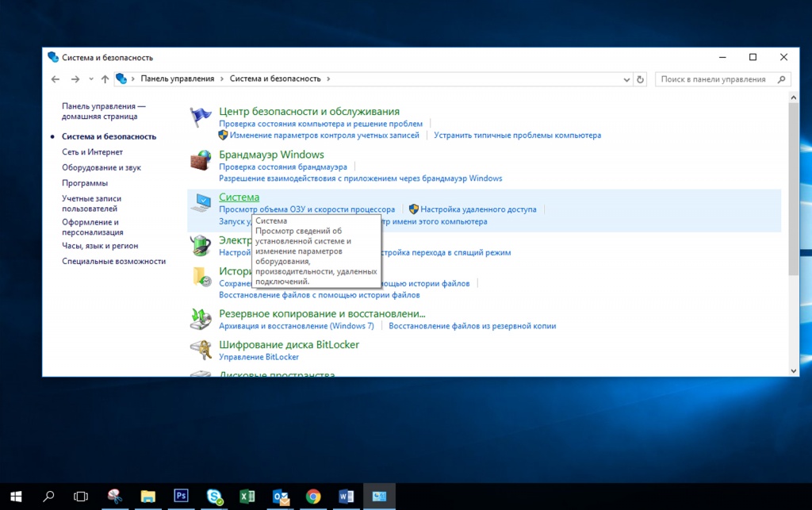Open Брандмауэр Windows heading
The image size is (812, 510).
tap(271, 155)
